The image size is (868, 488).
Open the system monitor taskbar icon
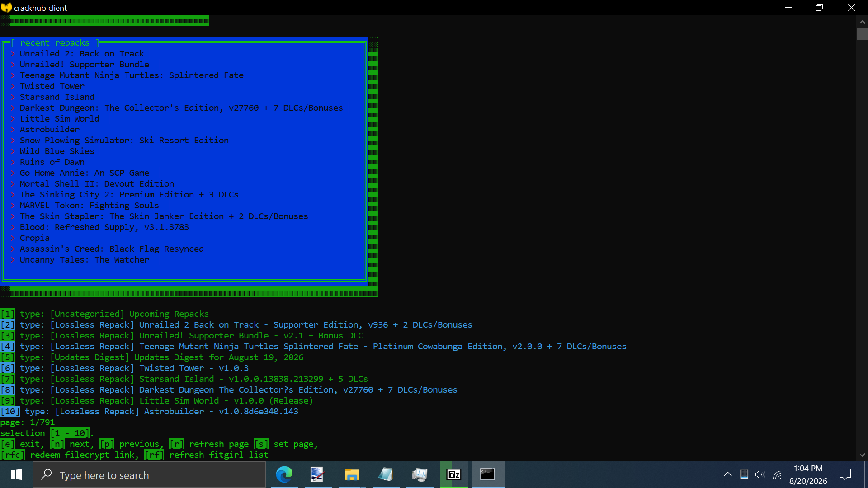(x=420, y=474)
